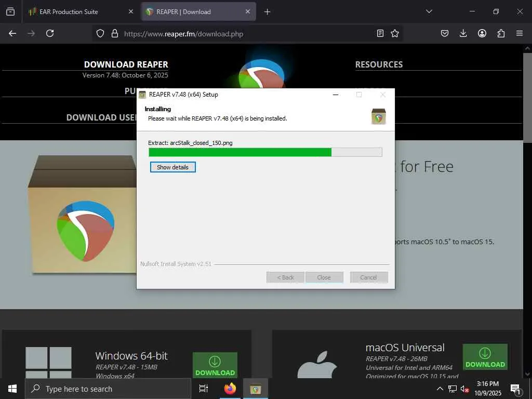The width and height of the screenshot is (532, 399).
Task: Open the Pocket save icon
Action: coord(445,33)
